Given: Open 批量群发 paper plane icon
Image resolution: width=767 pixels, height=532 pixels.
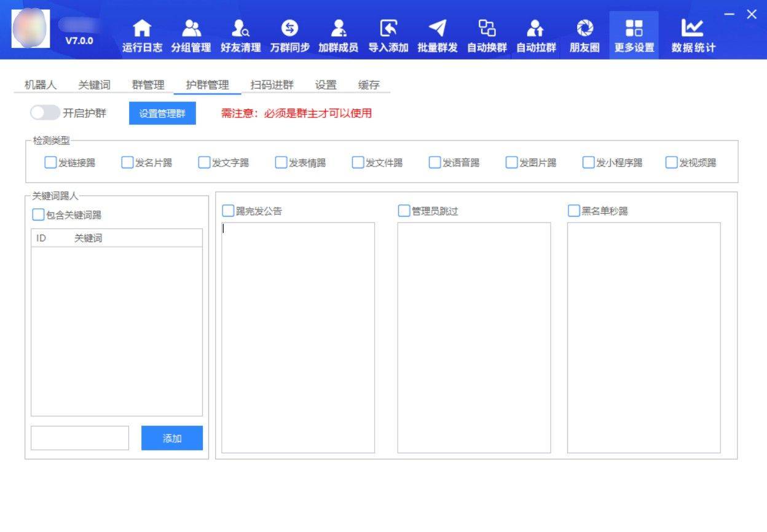Looking at the screenshot, I should [437, 29].
